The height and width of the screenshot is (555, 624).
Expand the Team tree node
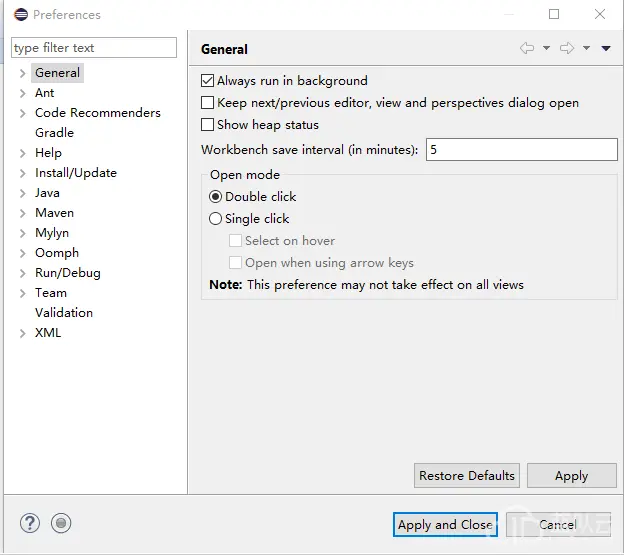23,293
